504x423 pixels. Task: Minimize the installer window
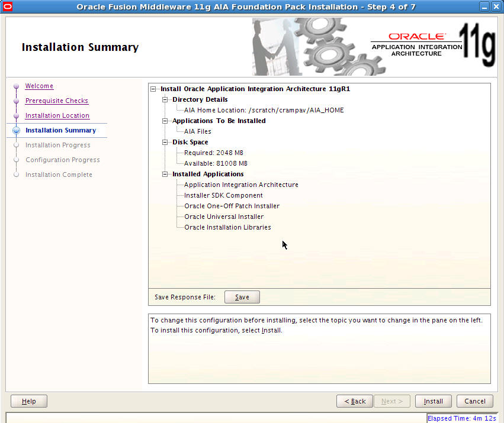pos(484,7)
